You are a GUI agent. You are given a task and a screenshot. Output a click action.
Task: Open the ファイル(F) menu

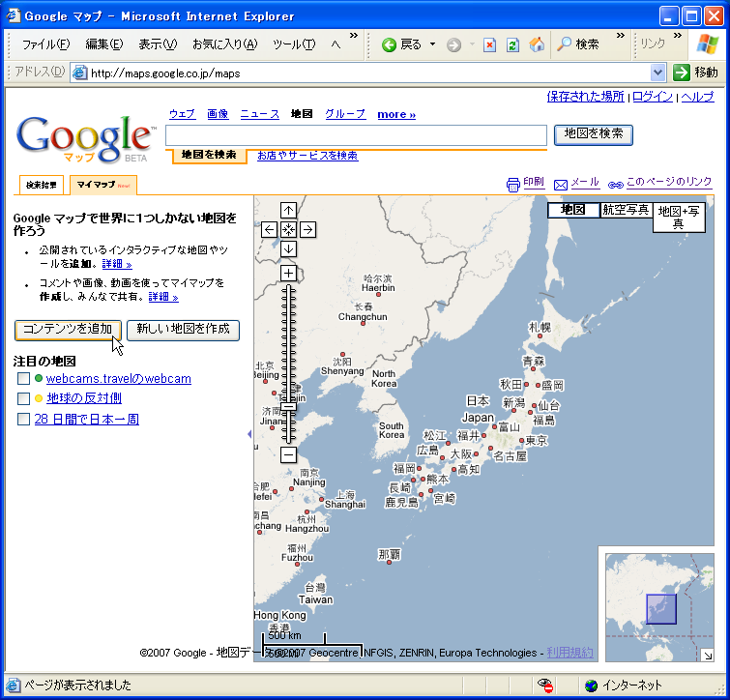pos(45,44)
